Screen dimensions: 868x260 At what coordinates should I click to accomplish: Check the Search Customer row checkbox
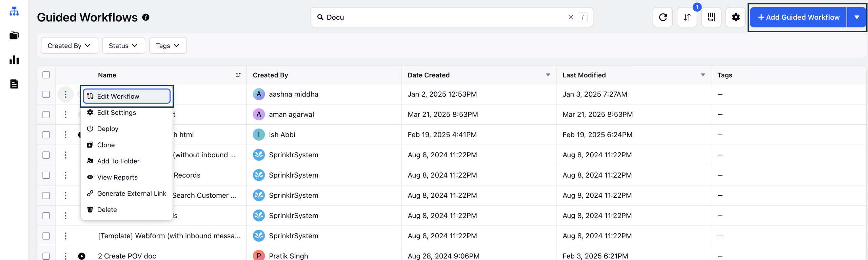click(46, 196)
